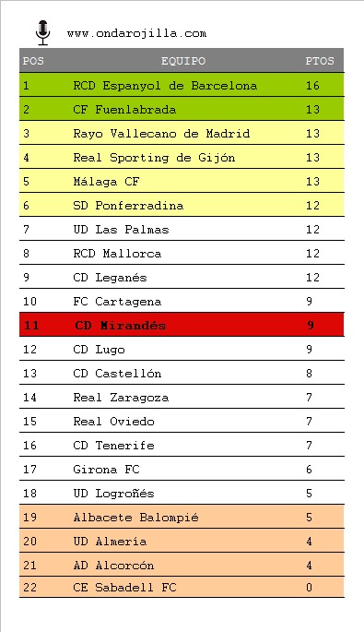The width and height of the screenshot is (364, 632).
Task: Click the EQUIPO column header
Action: coord(183,61)
